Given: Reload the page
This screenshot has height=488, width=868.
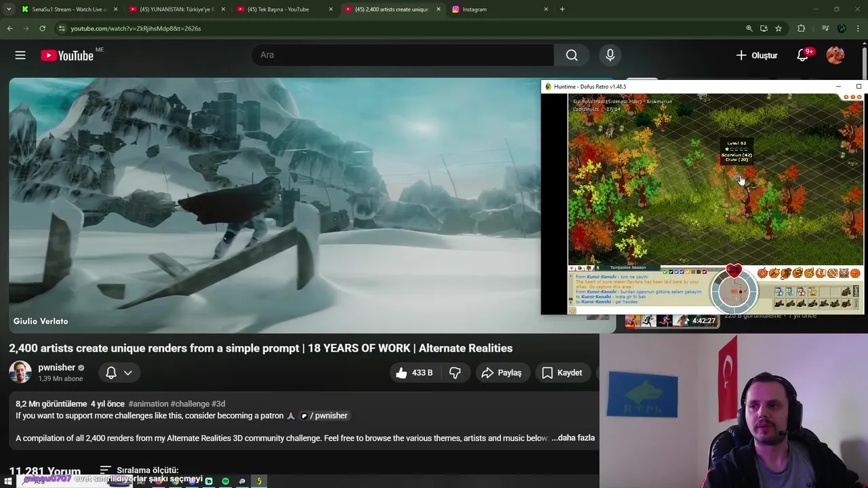Looking at the screenshot, I should [42, 28].
